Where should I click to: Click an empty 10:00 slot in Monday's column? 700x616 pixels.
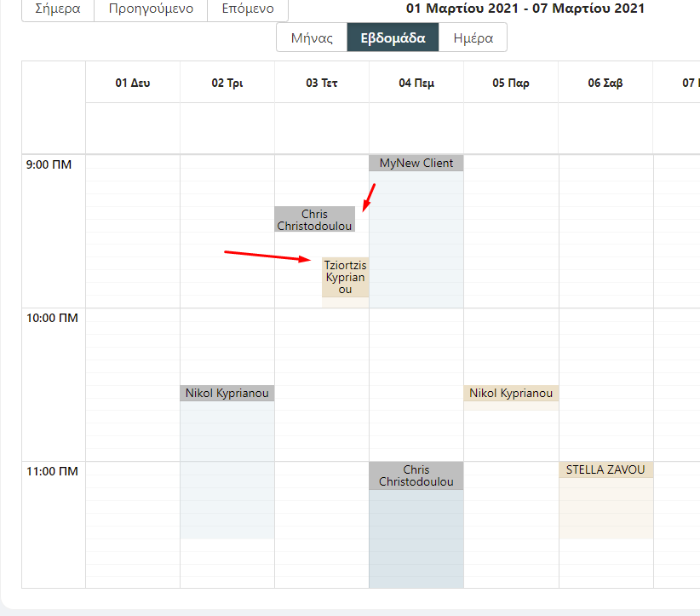(x=132, y=358)
